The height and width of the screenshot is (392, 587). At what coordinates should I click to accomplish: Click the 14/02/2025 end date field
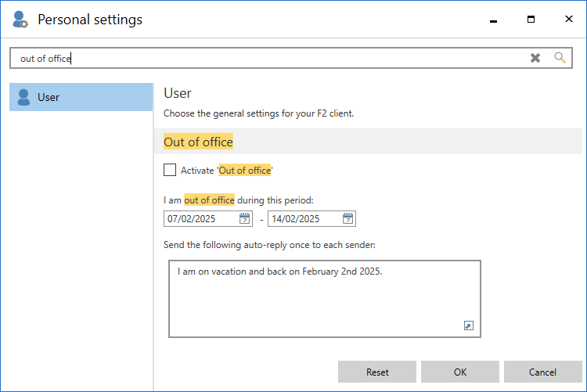(x=304, y=219)
